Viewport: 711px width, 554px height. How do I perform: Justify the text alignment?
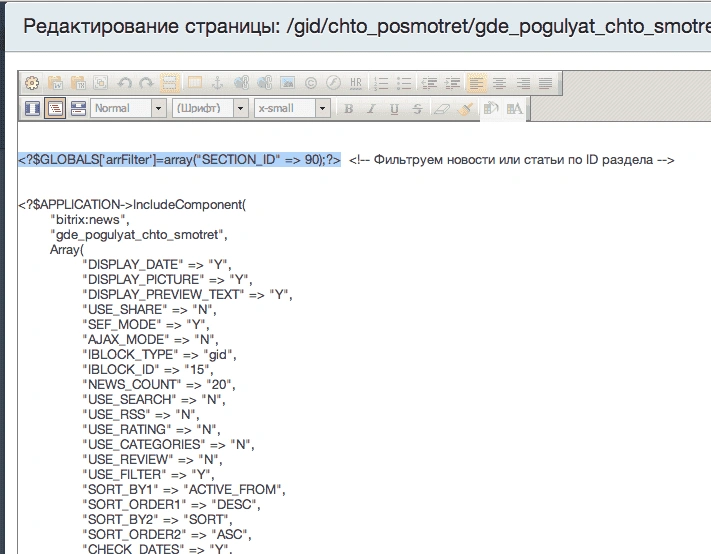pyautogui.click(x=545, y=83)
